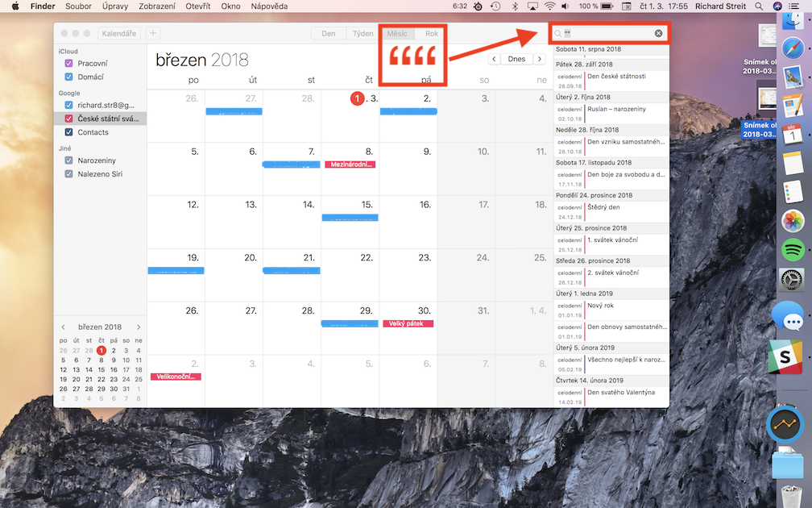This screenshot has width=812, height=508.
Task: Select the Velký pátek event
Action: coord(407,323)
